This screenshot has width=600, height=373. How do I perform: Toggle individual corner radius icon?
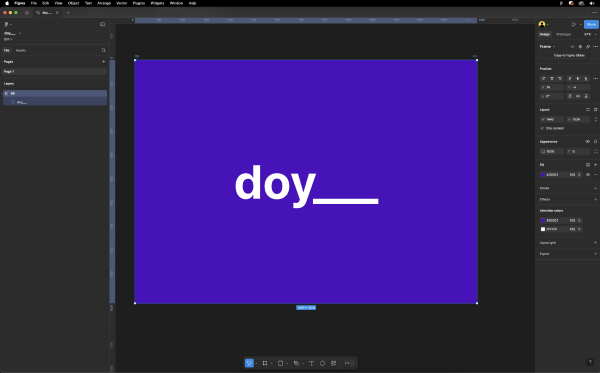(x=595, y=151)
